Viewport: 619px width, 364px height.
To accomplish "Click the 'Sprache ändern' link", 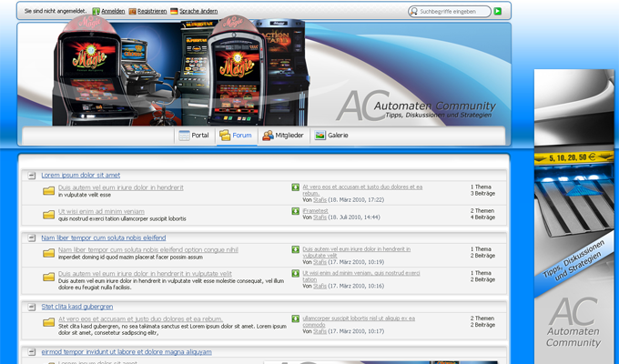I will tap(198, 12).
